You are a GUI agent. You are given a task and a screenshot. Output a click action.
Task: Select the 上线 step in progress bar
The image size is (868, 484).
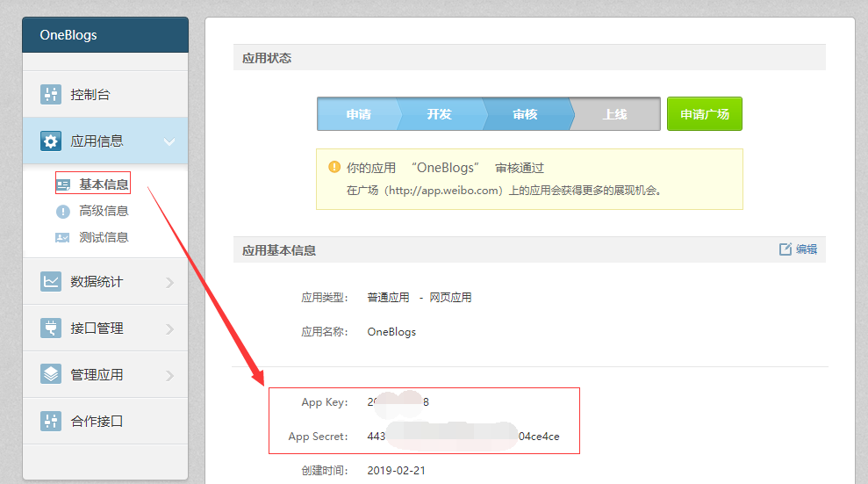click(614, 114)
